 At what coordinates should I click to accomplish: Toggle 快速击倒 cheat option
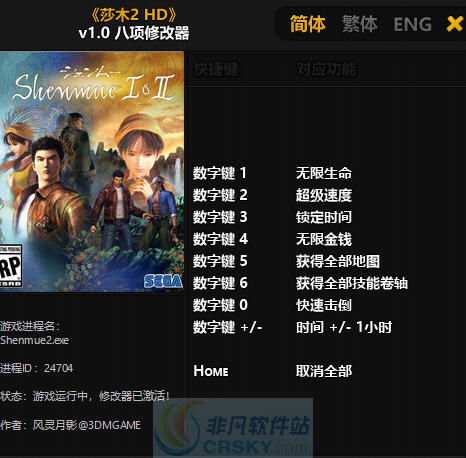click(x=324, y=305)
